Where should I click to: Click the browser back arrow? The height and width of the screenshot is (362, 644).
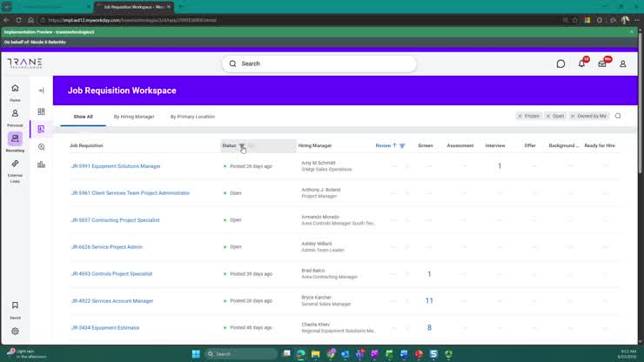7,20
